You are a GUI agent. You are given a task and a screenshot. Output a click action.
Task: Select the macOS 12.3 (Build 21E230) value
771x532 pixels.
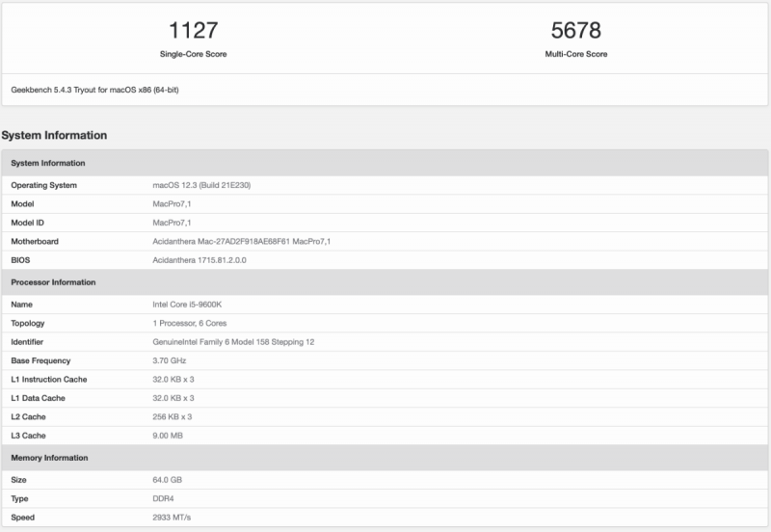(201, 185)
